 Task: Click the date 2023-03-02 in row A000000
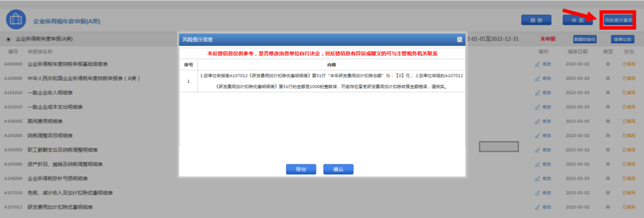coord(577,64)
